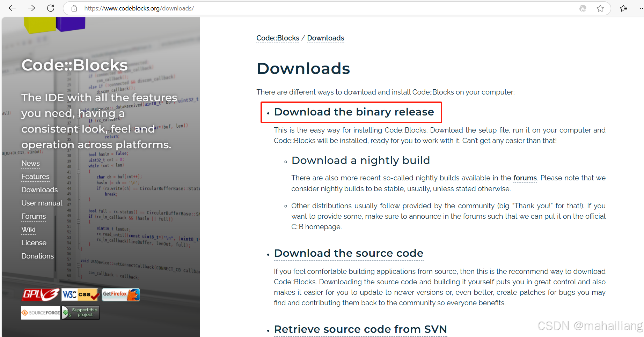Click Download a nightly build heading
Screen dimensions: 644x337
[361, 160]
